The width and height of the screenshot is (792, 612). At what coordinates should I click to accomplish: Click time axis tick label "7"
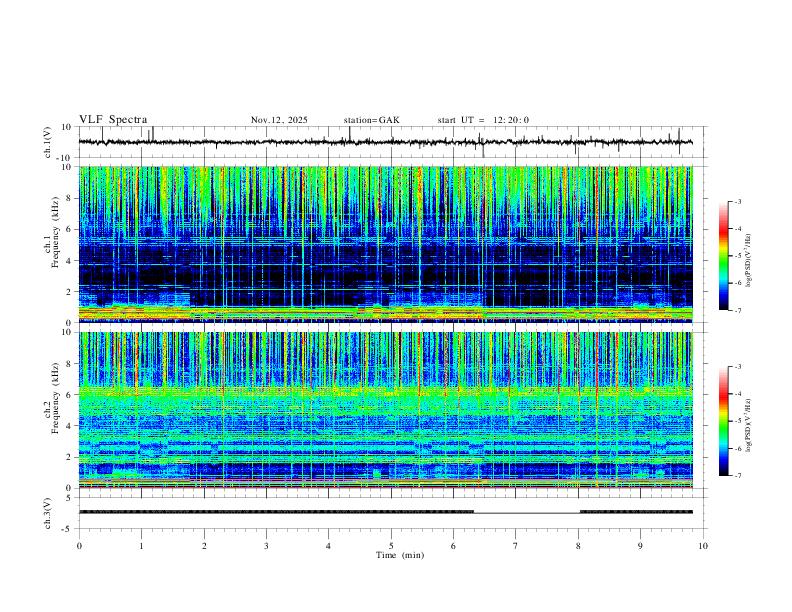[516, 546]
